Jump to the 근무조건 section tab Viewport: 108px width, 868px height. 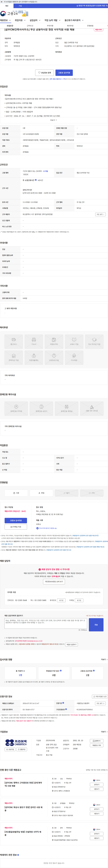click(30, 26)
